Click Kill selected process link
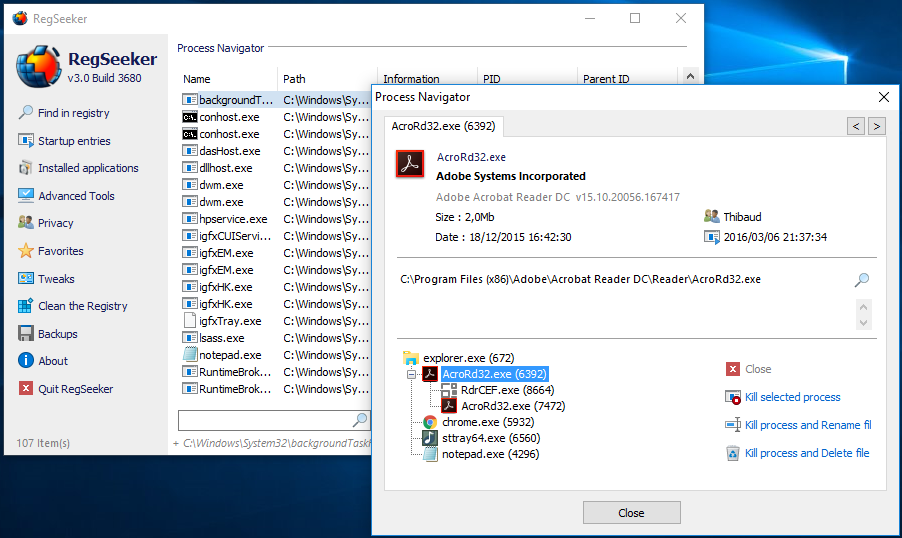This screenshot has height=538, width=902. pos(793,397)
